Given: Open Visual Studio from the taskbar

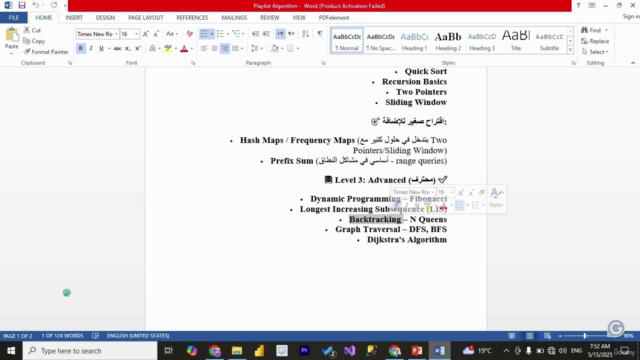Looking at the screenshot, I should [349, 351].
